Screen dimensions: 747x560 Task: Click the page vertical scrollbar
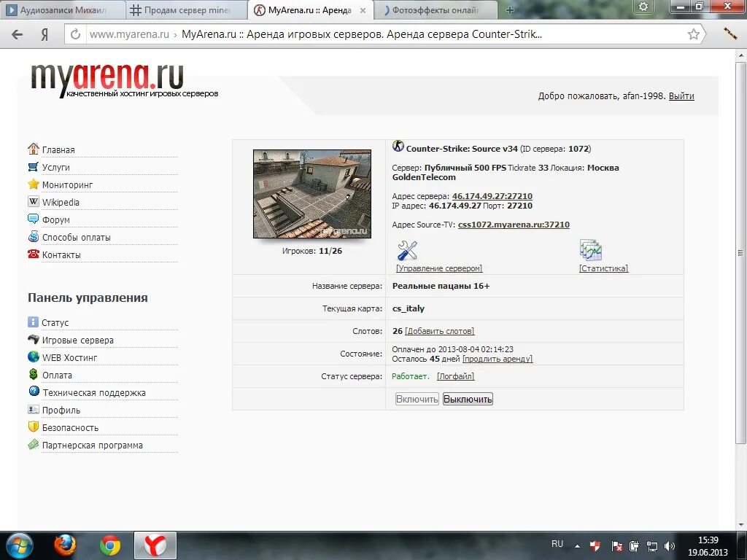[x=741, y=252]
